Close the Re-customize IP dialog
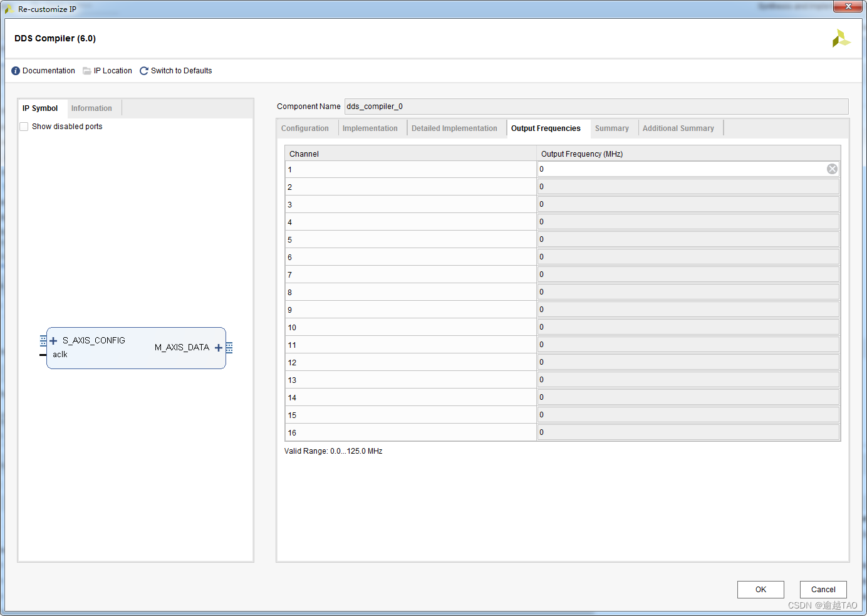 [849, 6]
